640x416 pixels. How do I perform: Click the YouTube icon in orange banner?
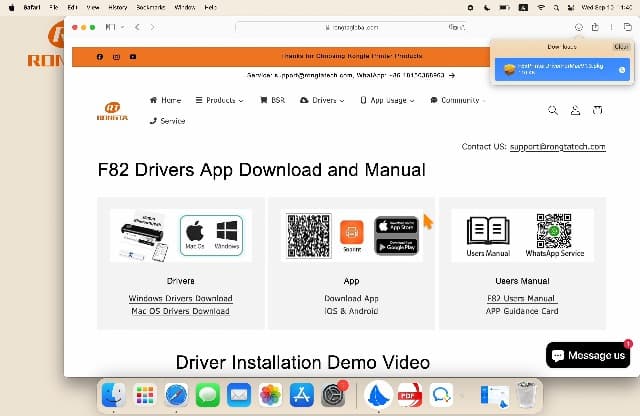point(134,57)
